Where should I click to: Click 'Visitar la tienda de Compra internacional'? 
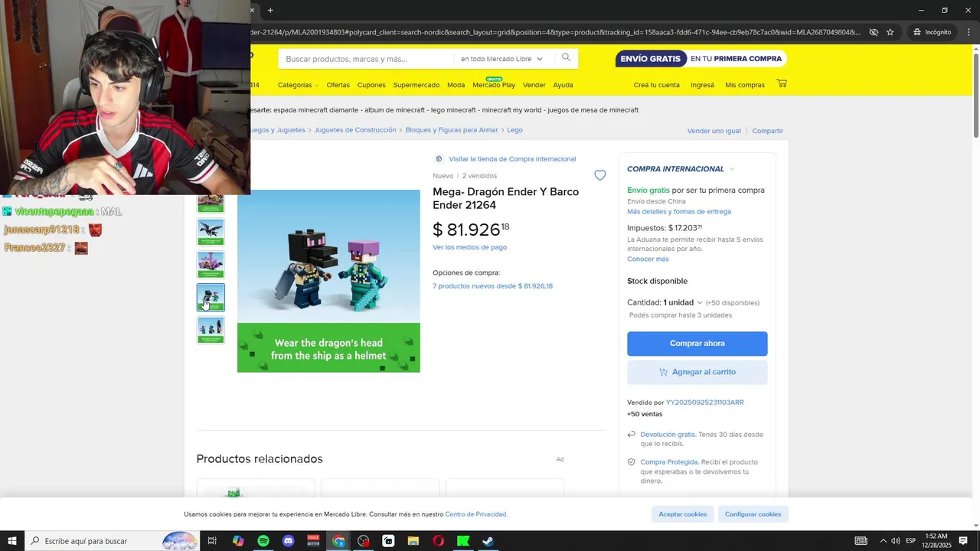pos(512,159)
